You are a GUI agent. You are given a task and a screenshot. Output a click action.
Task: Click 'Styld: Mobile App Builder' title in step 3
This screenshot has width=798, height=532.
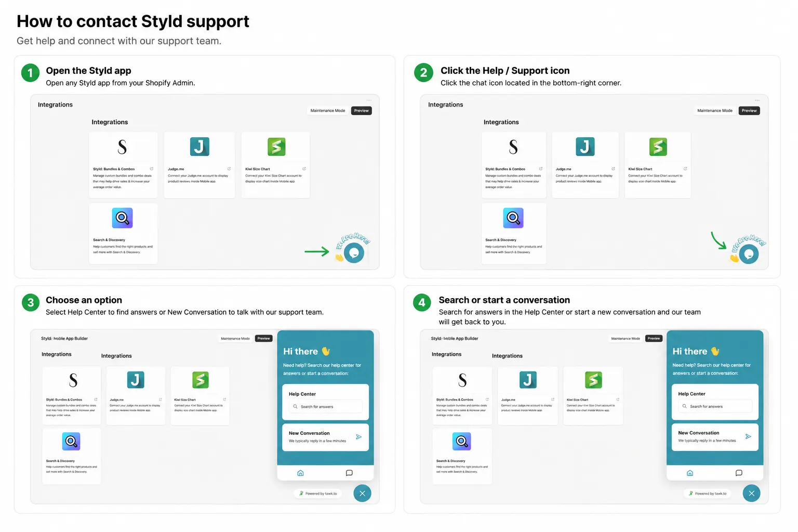[64, 339]
